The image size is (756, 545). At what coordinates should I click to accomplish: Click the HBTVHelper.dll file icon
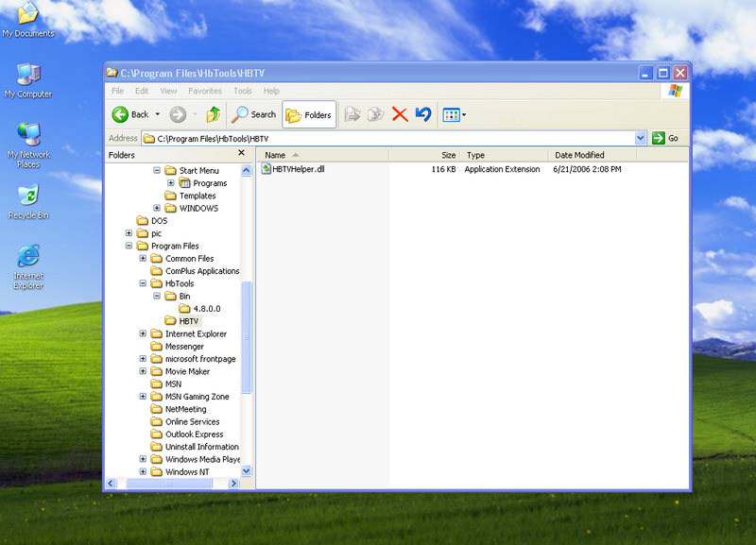click(266, 169)
